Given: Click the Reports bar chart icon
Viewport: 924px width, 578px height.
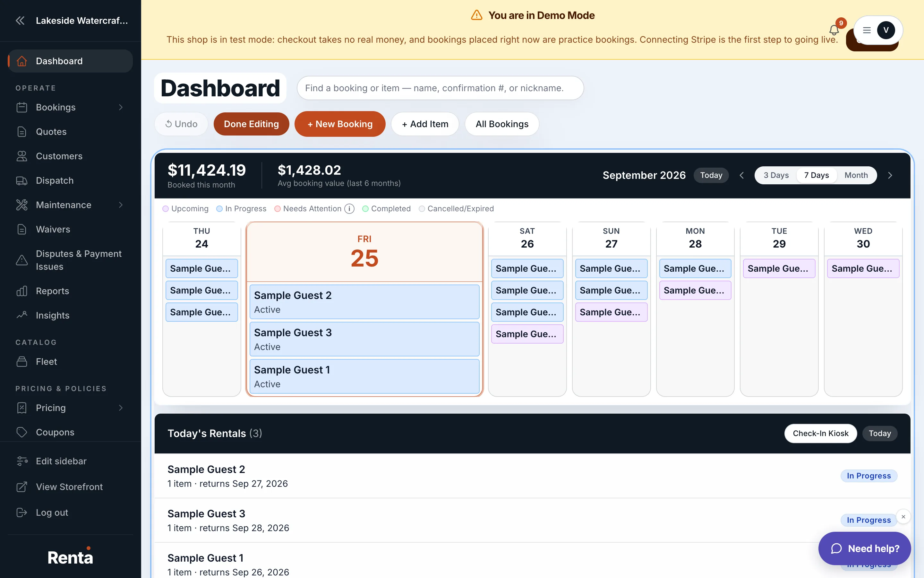Looking at the screenshot, I should 22,291.
